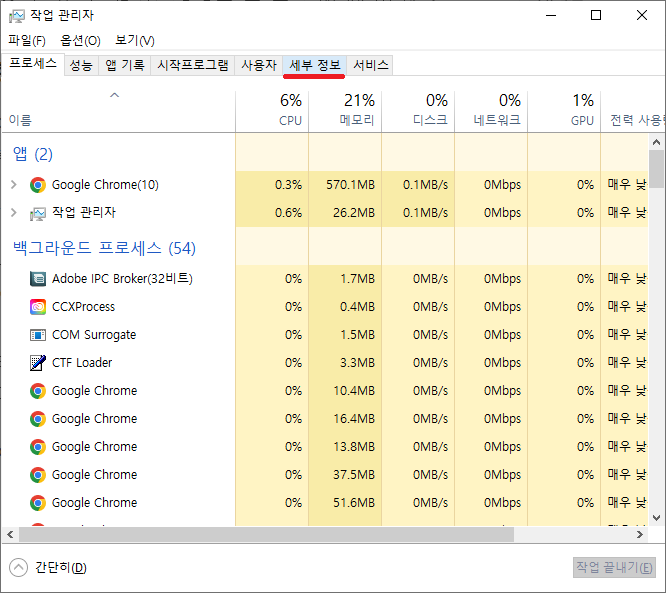Select the 앱 (2) group header
The height and width of the screenshot is (593, 666).
pyautogui.click(x=33, y=154)
